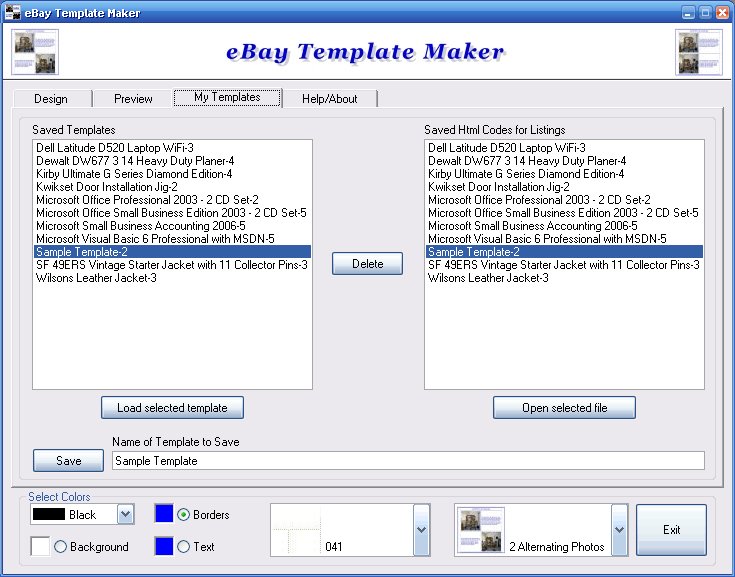Minimize the eBay Template Maker window

point(688,13)
